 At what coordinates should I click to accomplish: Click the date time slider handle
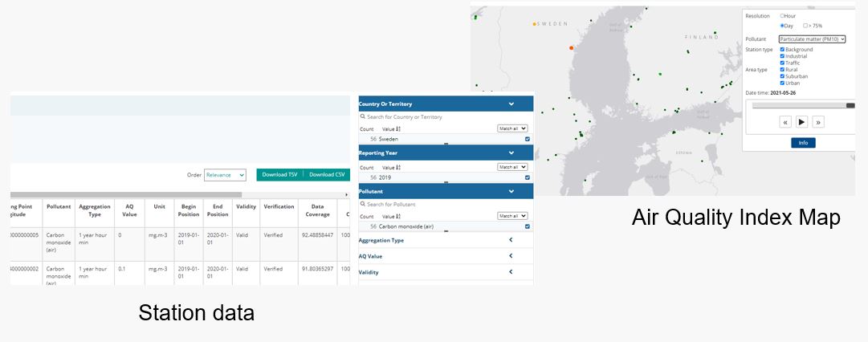point(850,105)
